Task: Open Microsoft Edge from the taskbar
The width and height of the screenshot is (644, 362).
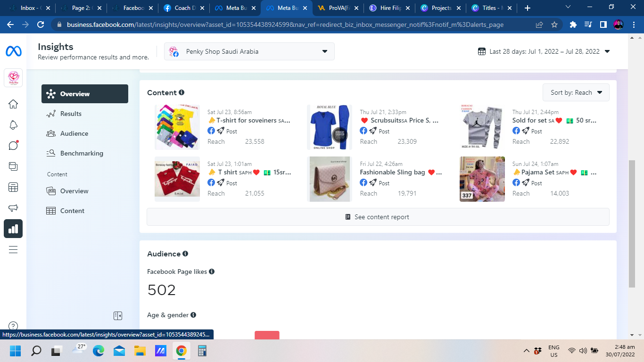Action: tap(99, 351)
